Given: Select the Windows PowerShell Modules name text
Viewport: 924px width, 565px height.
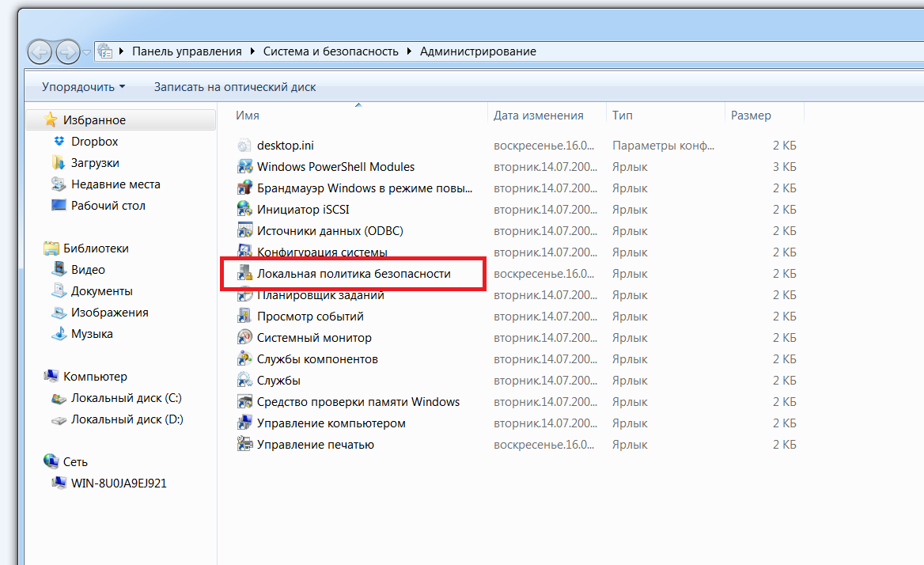Looking at the screenshot, I should (336, 167).
